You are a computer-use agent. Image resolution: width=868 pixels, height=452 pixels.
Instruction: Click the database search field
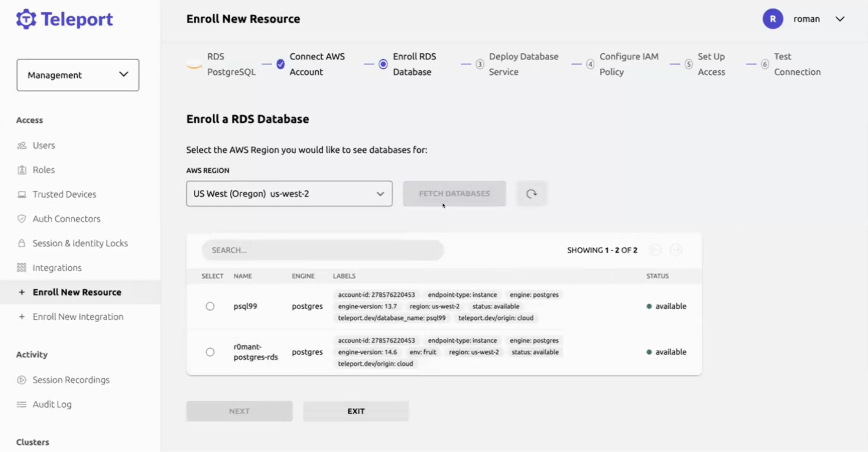(x=323, y=250)
